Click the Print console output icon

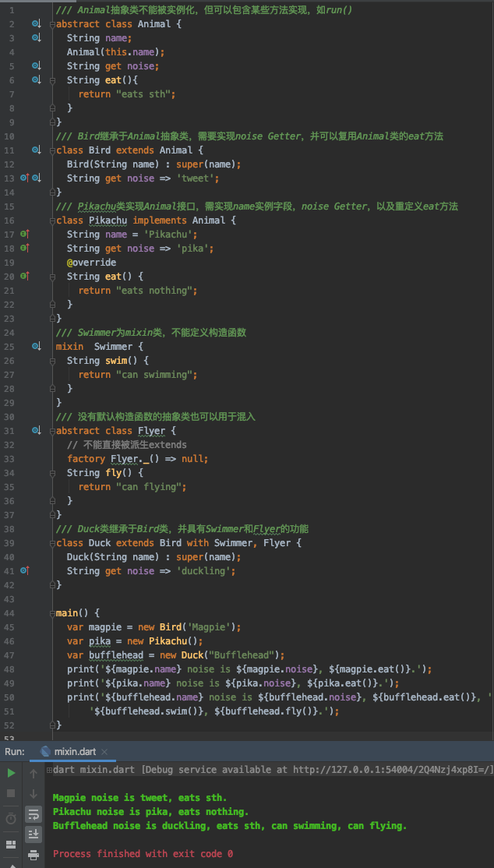point(34,854)
